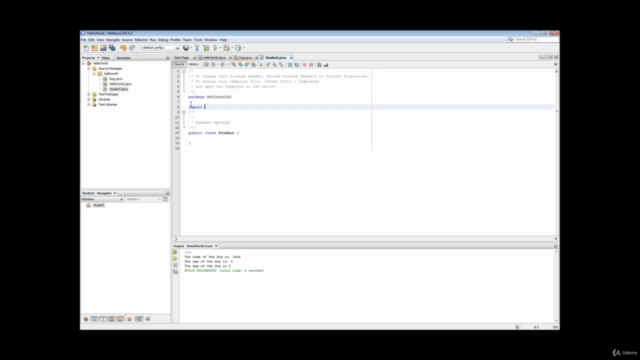The image size is (640, 360).
Task: Click the last sort icon in Navigator bottom bar
Action: pos(148,319)
